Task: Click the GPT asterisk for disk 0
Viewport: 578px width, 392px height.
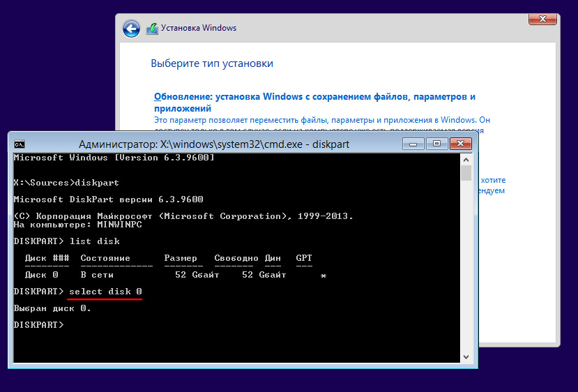Action: [x=324, y=276]
